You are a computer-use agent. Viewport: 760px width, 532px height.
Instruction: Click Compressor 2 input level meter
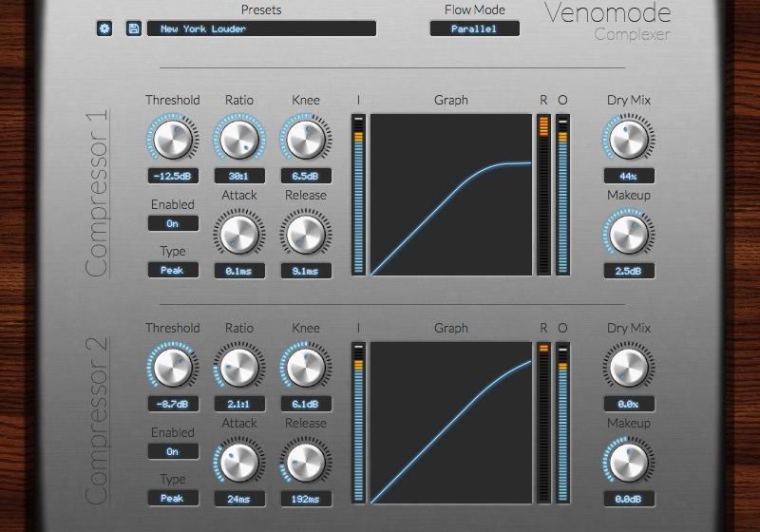click(x=359, y=423)
